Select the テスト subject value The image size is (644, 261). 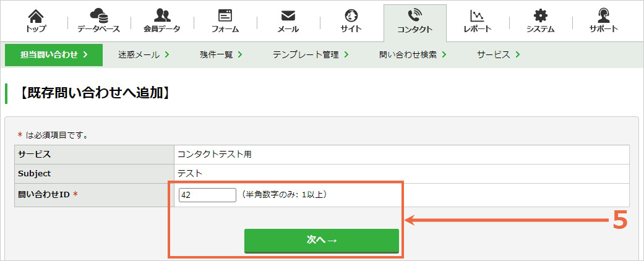tap(190, 174)
